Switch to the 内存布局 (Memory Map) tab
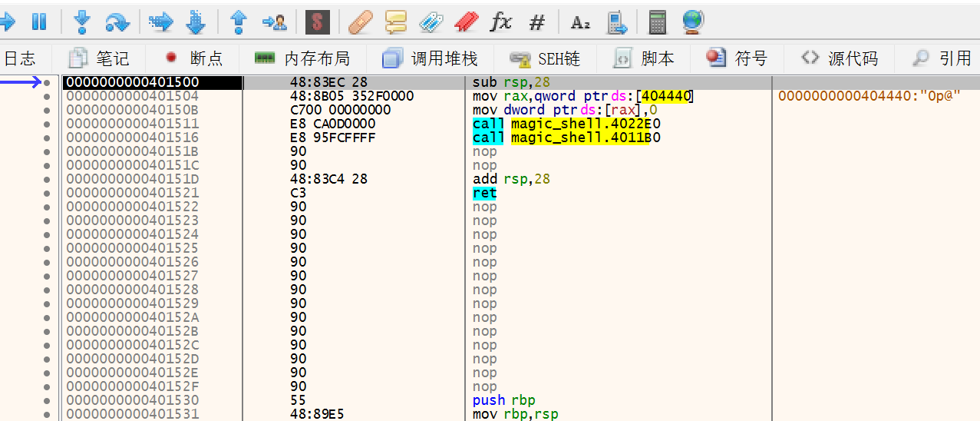Screen dimensions: 980x421 [302, 58]
